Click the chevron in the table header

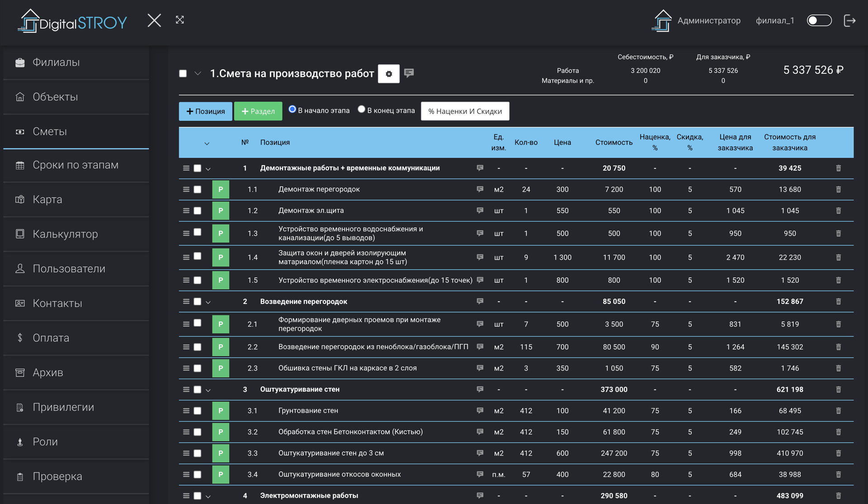[207, 143]
